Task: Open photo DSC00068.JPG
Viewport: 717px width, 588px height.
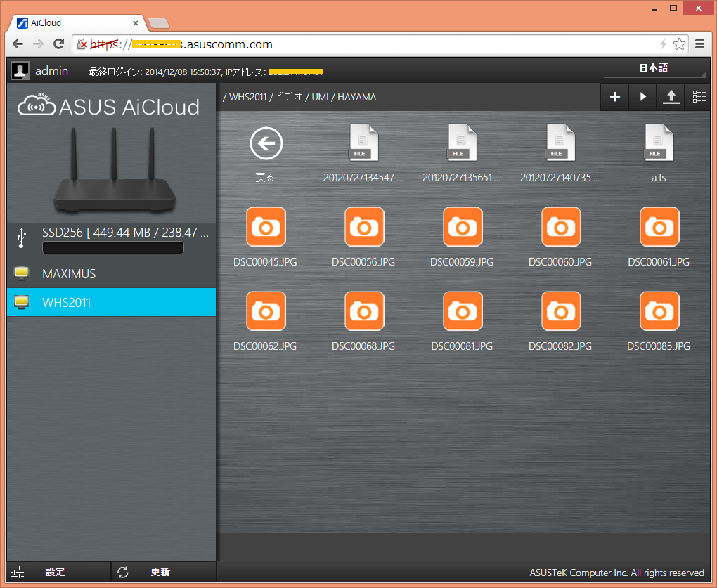Action: coord(364,311)
